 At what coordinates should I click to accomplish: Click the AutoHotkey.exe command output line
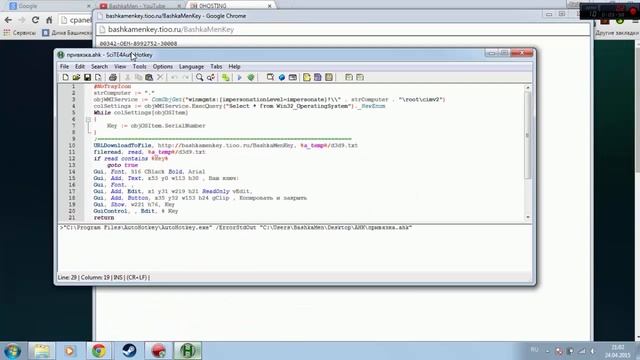pos(236,227)
